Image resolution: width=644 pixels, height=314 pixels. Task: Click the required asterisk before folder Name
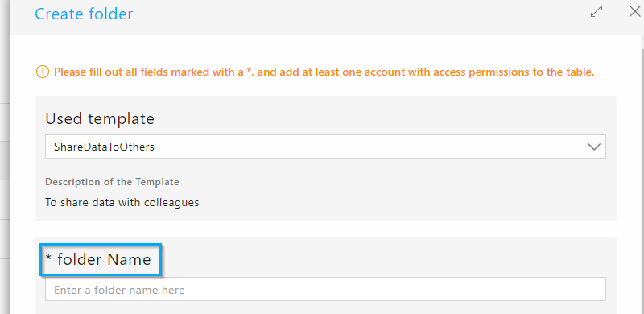(x=48, y=258)
